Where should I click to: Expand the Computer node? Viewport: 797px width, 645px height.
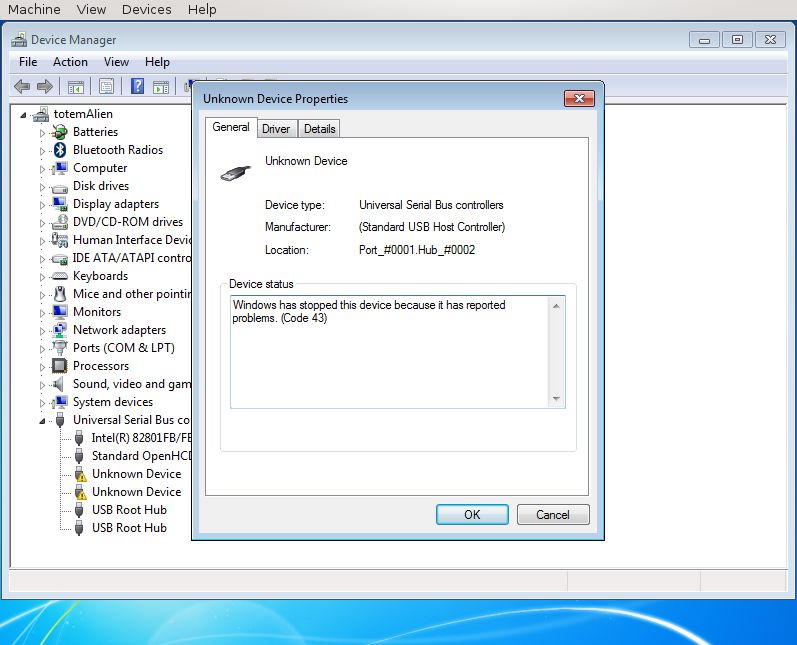click(x=42, y=169)
